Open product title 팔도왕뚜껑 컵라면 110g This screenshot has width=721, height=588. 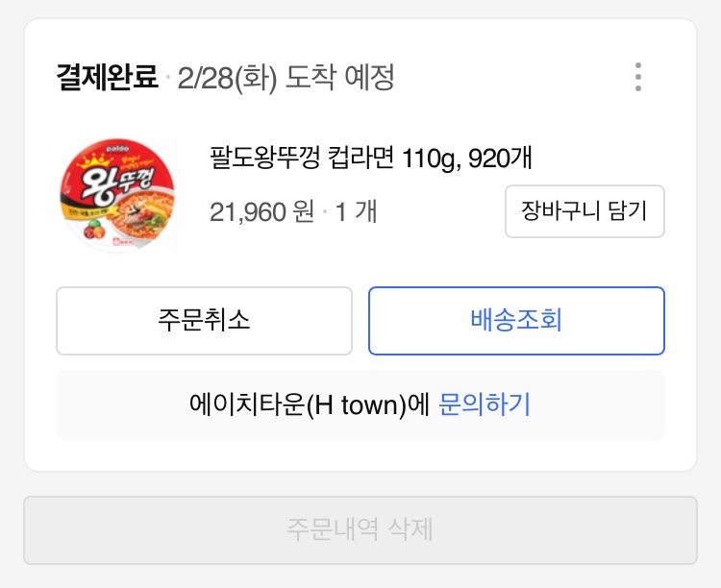371,158
